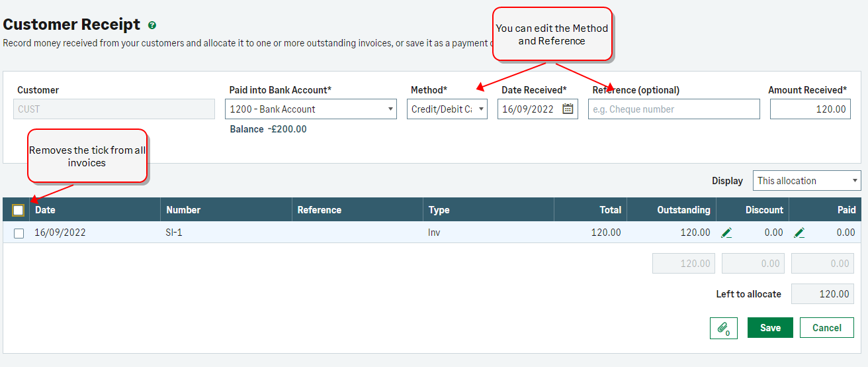Screen dimensions: 868x367
Task: Click the Number column header
Action: (183, 210)
